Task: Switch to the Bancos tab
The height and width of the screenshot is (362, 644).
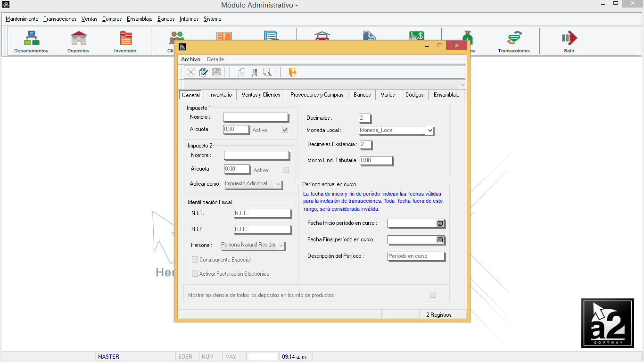Action: tap(362, 95)
